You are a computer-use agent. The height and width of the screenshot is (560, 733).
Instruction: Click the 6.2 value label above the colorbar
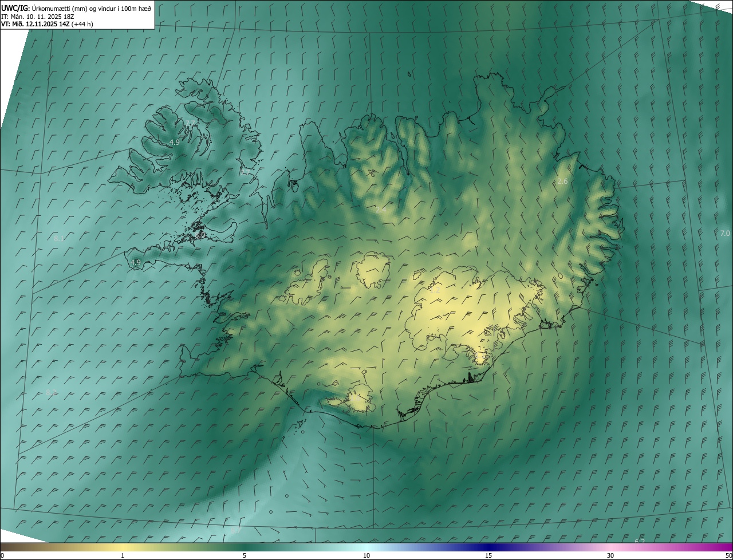[x=640, y=541]
